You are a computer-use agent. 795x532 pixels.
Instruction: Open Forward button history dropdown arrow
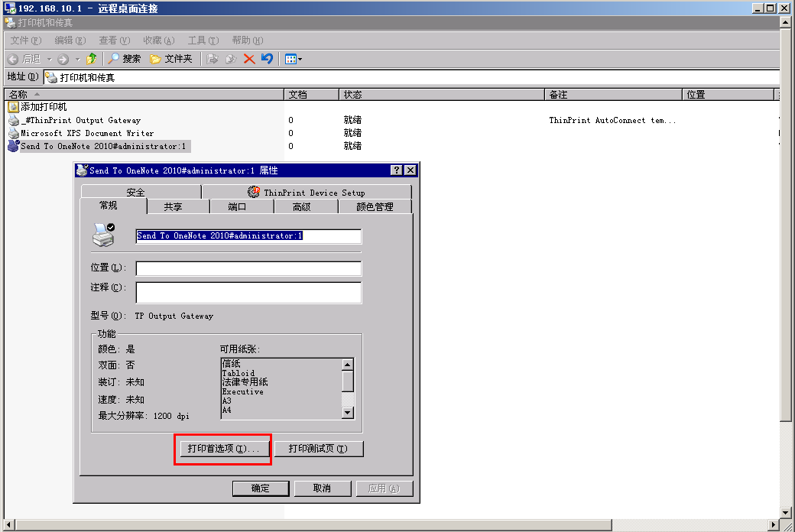click(x=77, y=60)
